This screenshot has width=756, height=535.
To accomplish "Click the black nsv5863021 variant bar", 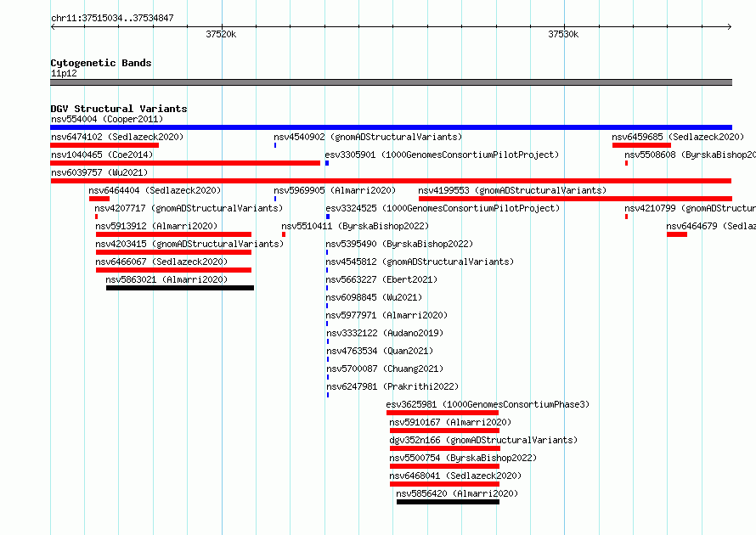I will (x=180, y=288).
